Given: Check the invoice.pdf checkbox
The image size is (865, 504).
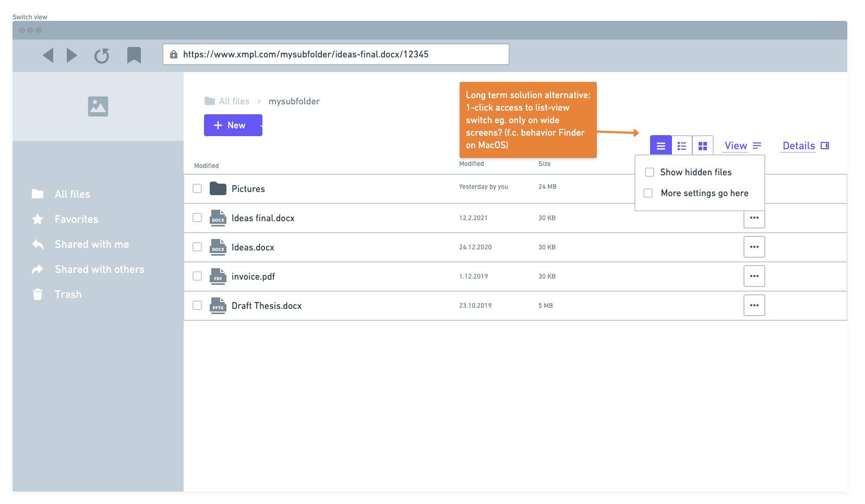Looking at the screenshot, I should 197,276.
